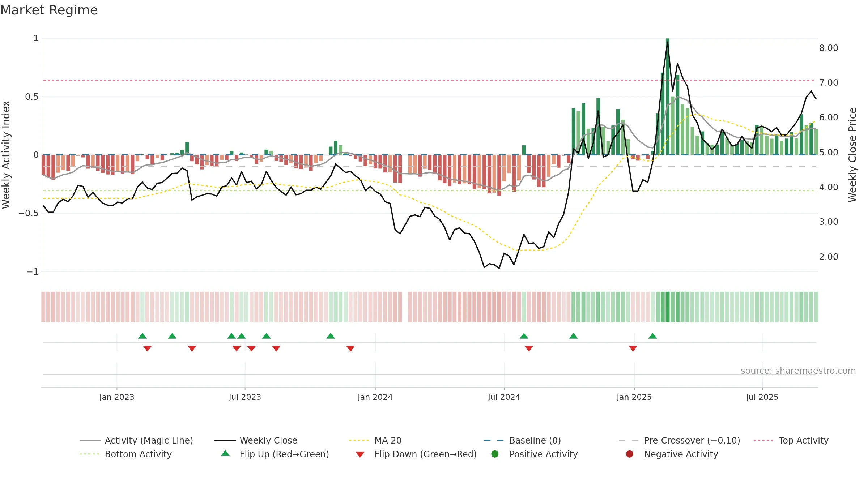Click the Jul 2024 x-axis label

504,397
